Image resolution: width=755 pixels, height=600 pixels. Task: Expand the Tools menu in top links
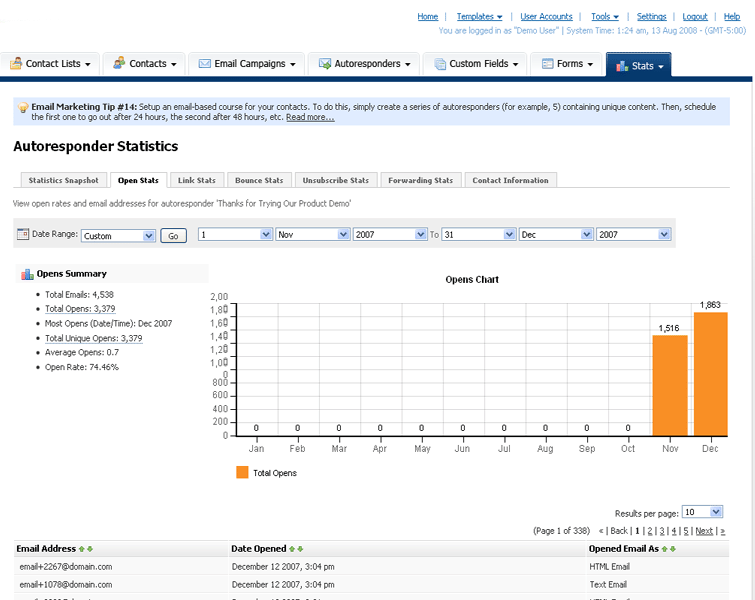pyautogui.click(x=605, y=16)
